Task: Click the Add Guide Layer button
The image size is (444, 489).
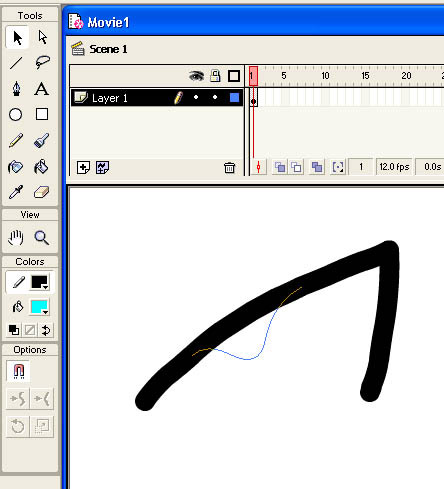Action: [102, 167]
